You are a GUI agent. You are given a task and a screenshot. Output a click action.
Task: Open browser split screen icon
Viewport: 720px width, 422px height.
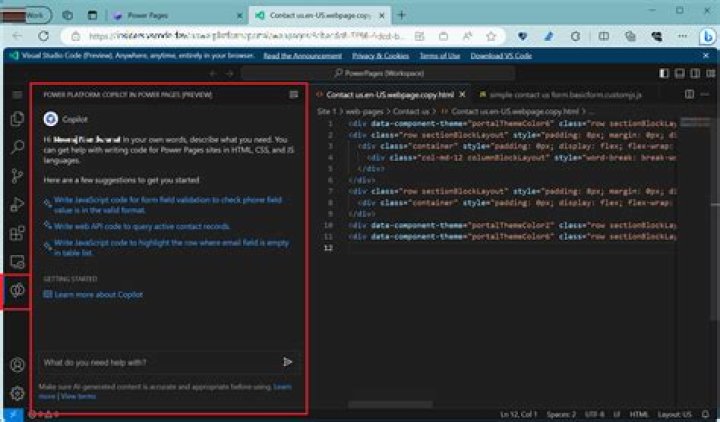click(x=604, y=36)
